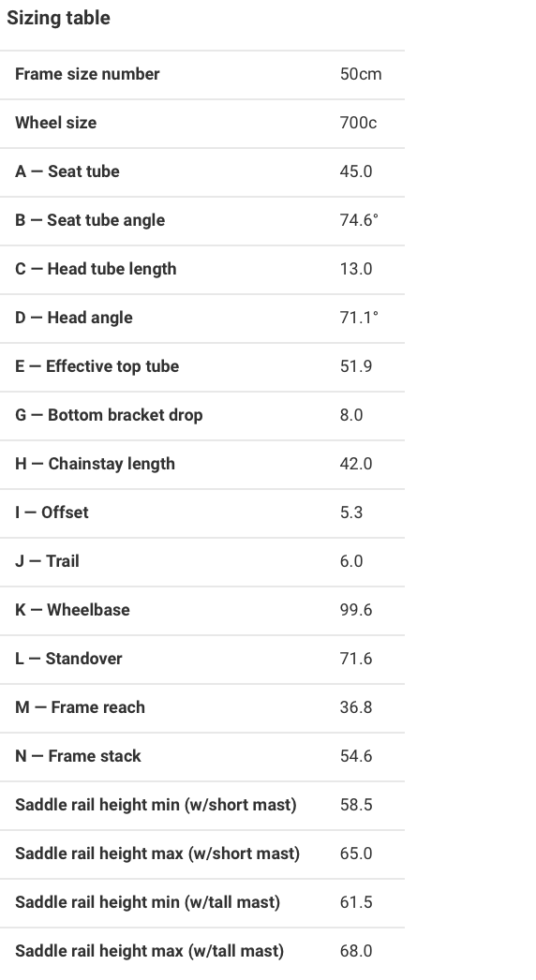The height and width of the screenshot is (980, 536).
Task: Click the B — Seat tube angle label
Action: (x=90, y=220)
